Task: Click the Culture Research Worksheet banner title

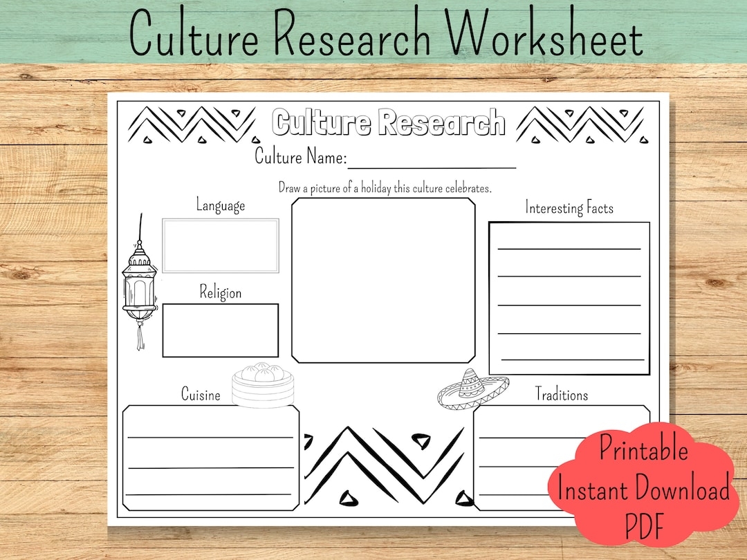Action: [x=386, y=33]
